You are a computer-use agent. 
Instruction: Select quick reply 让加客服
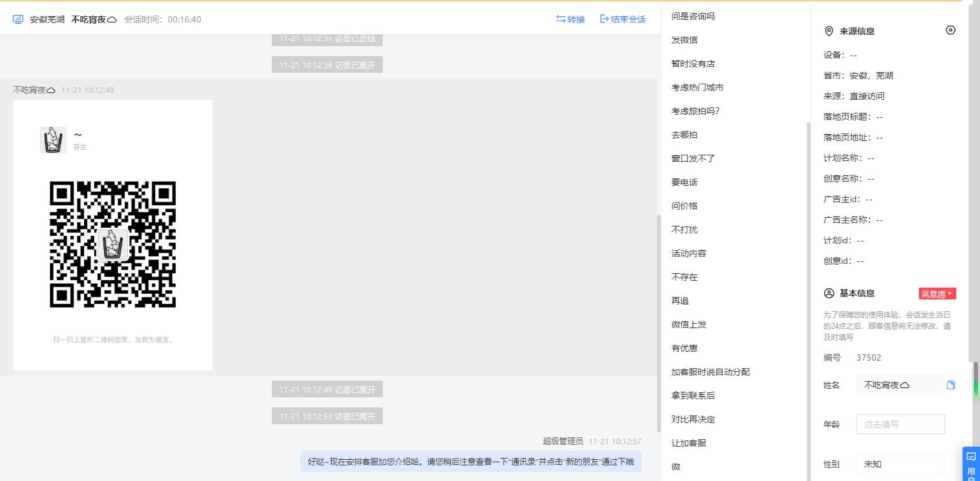tap(689, 443)
